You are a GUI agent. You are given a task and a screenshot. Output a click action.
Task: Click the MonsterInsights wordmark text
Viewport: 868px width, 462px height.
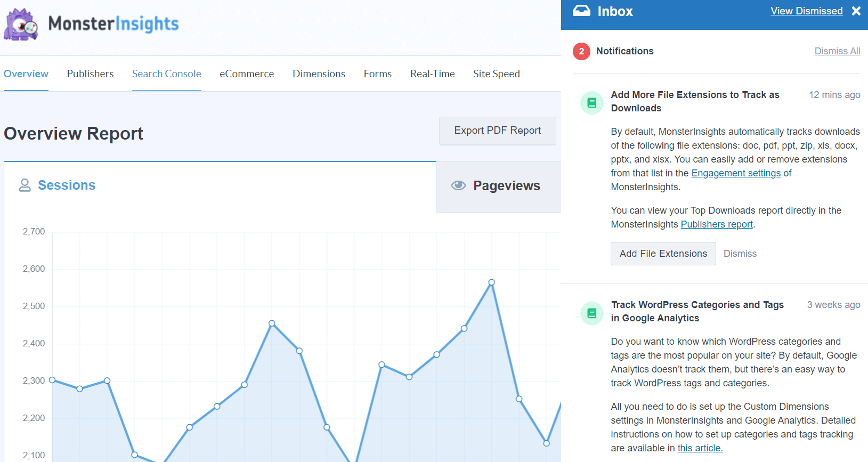coord(113,24)
